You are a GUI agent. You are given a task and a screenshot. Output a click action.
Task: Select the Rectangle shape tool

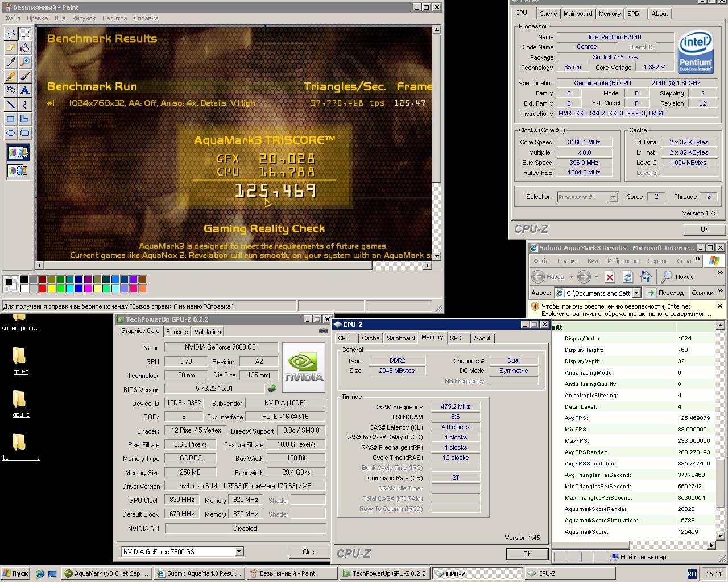point(11,119)
